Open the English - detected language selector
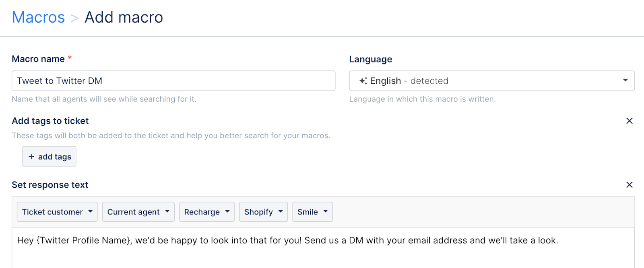The image size is (644, 268). coord(492,81)
